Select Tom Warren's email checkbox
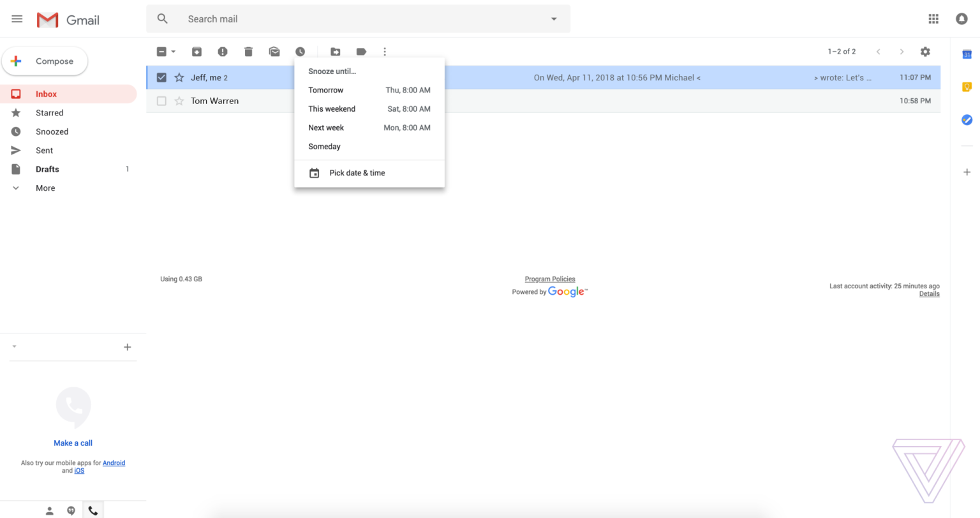The image size is (980, 518). coord(161,100)
